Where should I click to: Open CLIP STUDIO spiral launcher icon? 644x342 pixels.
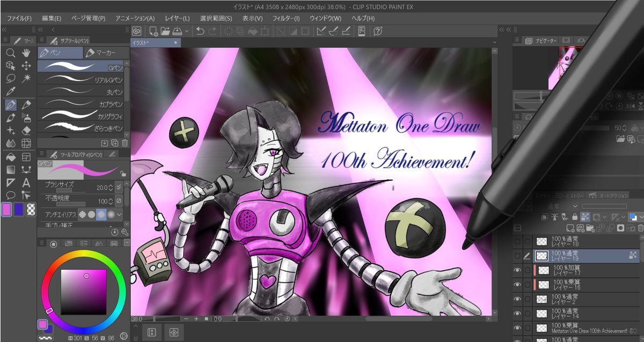coord(136,31)
